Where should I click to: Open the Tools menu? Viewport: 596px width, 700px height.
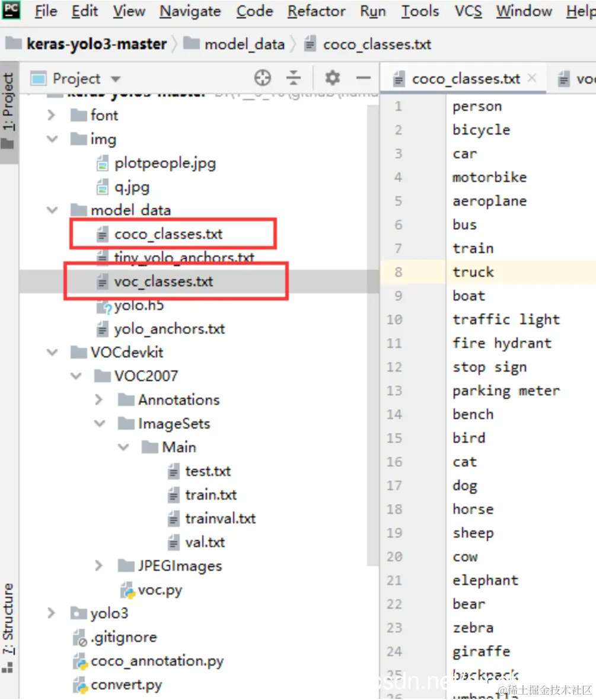(420, 11)
